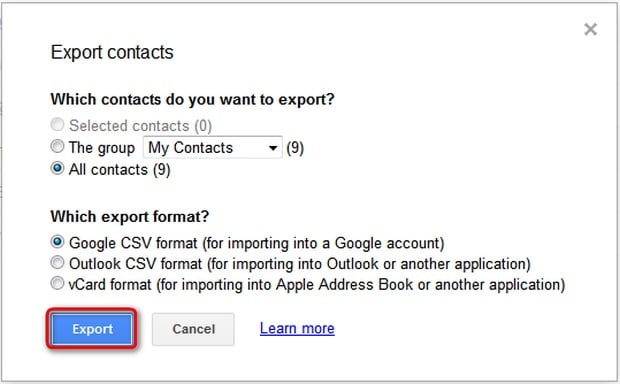Click the vCard format description text
Viewport: 620px width, 384px height.
point(317,285)
